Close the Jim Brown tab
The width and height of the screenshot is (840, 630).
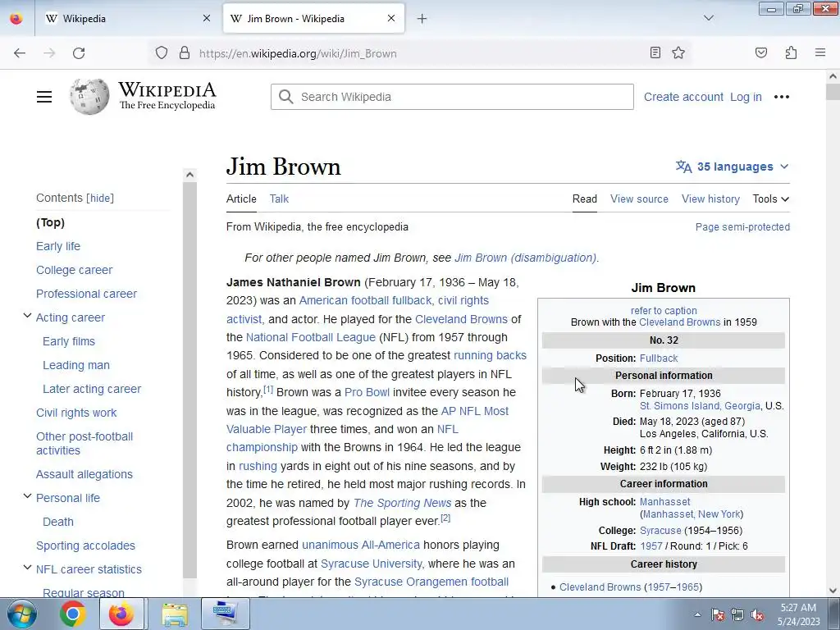click(391, 18)
